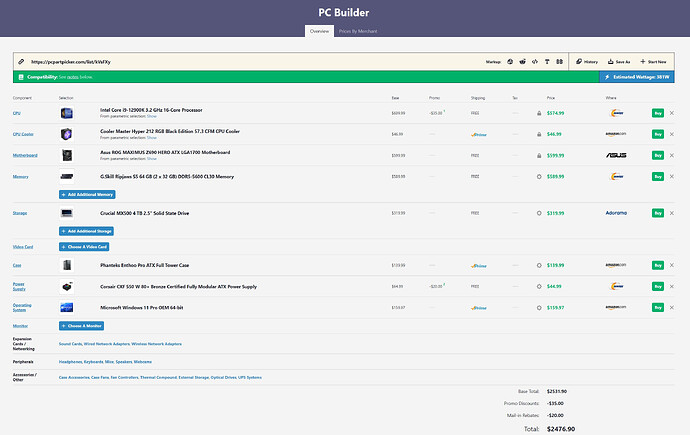The width and height of the screenshot is (690, 435).
Task: Open the Motherboard component link
Action: coord(25,155)
